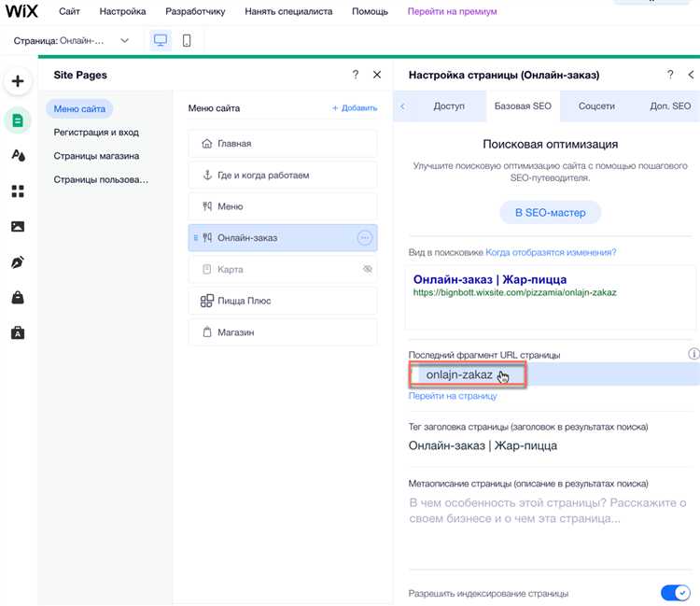700x606 pixels.
Task: Select Регистрация и вход category
Action: (96, 133)
